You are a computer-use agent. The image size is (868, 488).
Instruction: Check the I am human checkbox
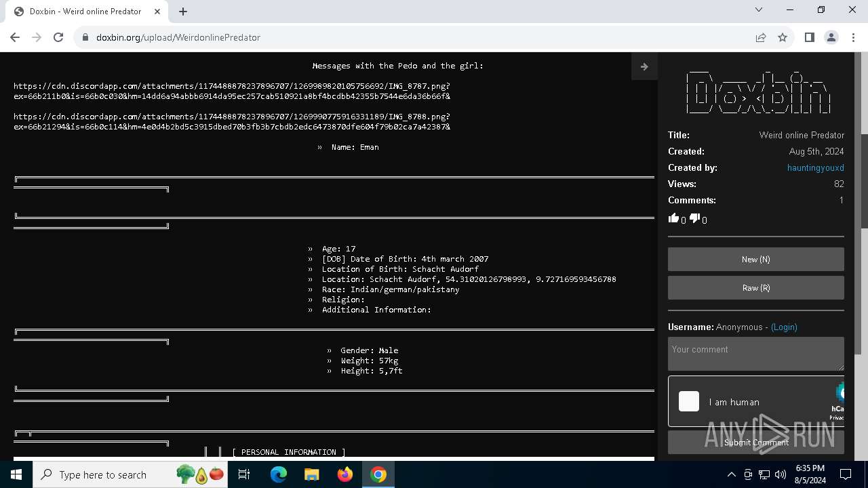point(689,401)
